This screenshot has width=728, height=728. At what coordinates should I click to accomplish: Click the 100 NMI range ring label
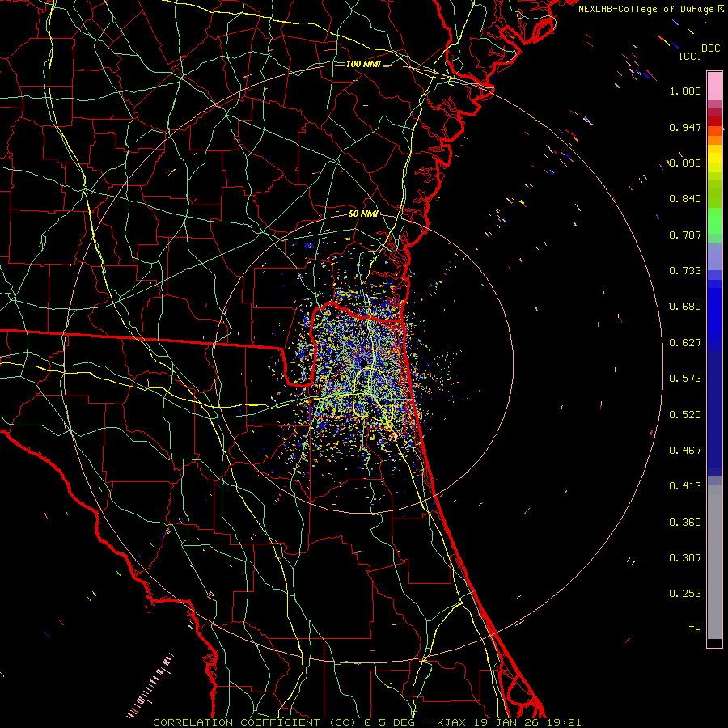point(363,64)
